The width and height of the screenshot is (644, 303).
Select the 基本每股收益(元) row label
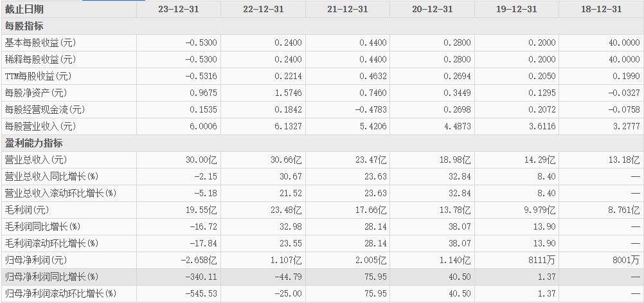[x=40, y=42]
